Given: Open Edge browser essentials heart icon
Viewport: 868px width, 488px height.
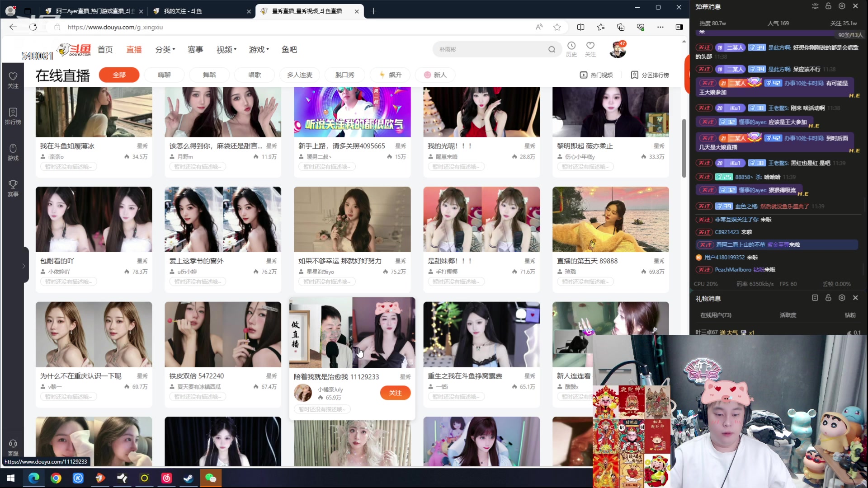Looking at the screenshot, I should 641,27.
